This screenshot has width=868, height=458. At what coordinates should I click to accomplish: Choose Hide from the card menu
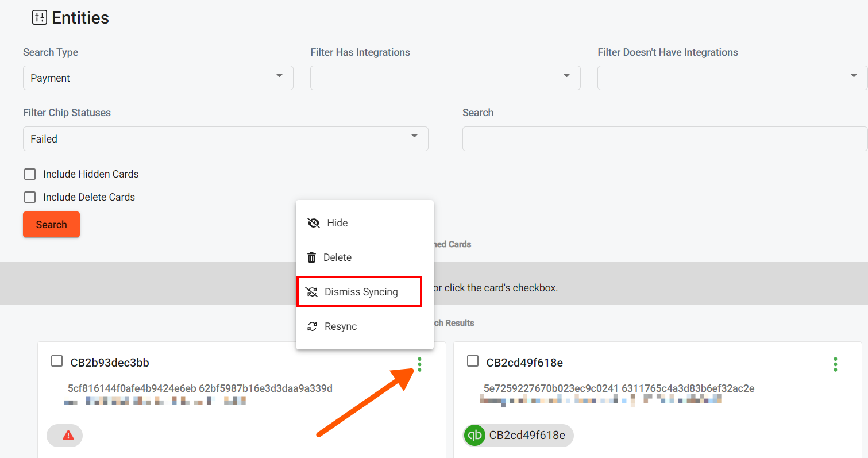[364, 223]
